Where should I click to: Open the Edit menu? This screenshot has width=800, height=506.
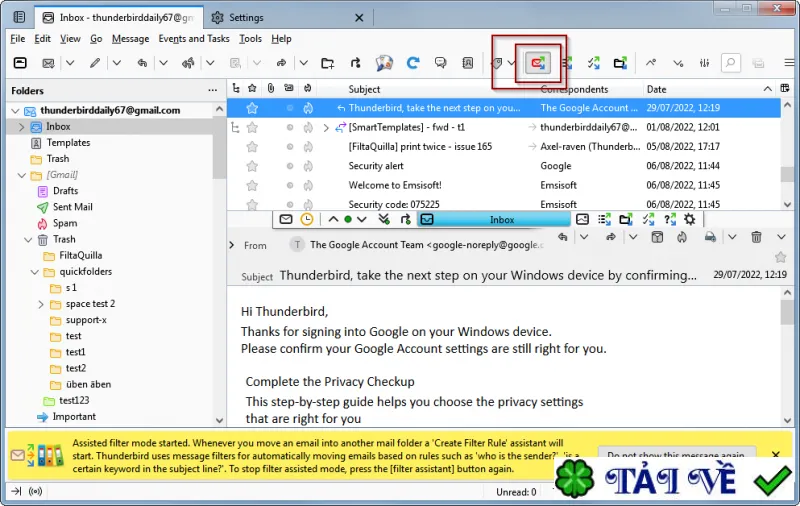point(42,39)
